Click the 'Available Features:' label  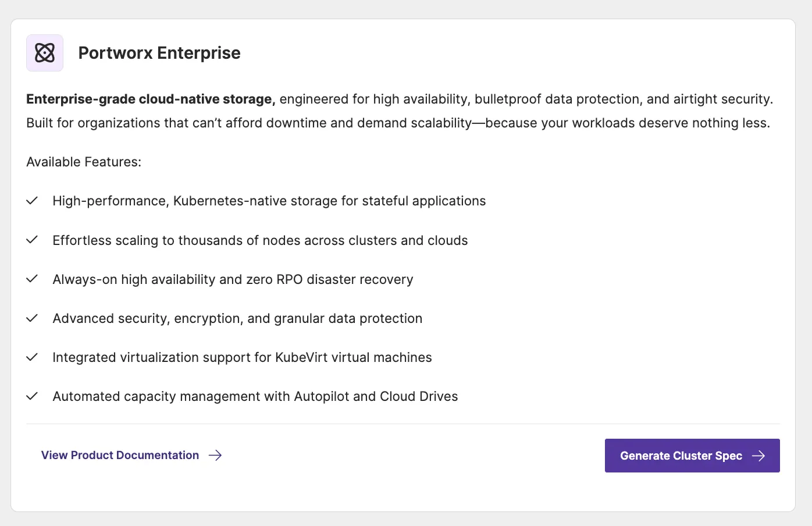(84, 162)
